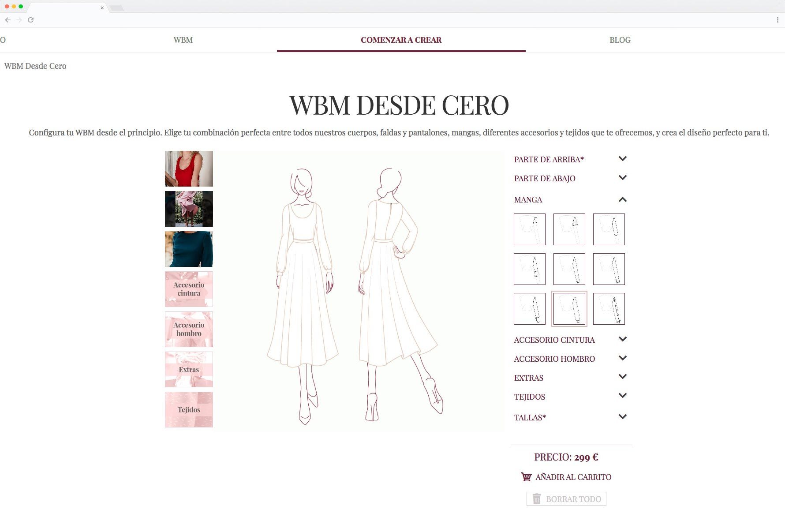The width and height of the screenshot is (785, 532).
Task: Go to the Blog menu item
Action: click(620, 40)
